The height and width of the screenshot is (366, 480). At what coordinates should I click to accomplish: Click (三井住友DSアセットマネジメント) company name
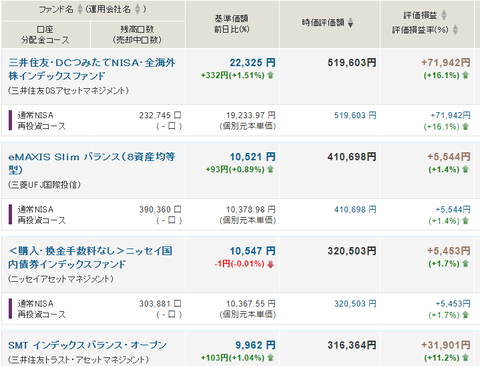pos(69,91)
